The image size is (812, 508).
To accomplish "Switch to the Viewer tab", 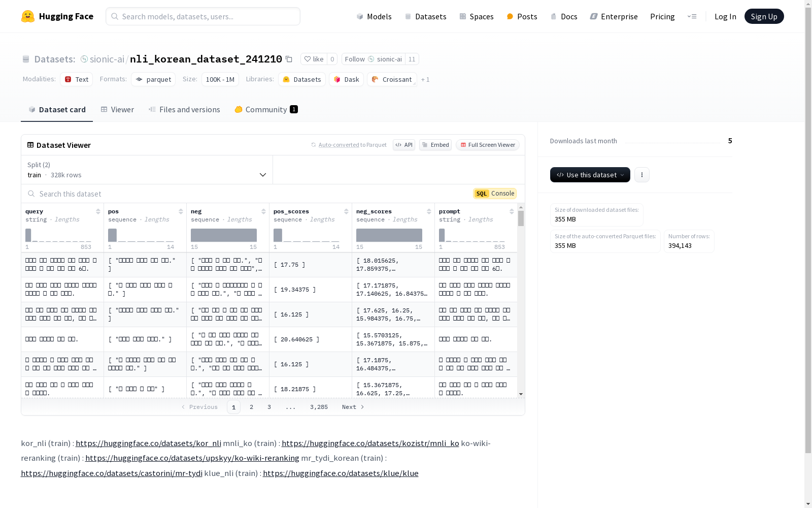I will coord(117,109).
